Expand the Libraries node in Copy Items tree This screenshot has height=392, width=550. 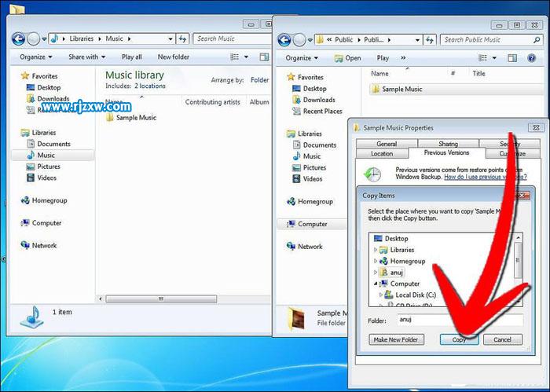[375, 250]
